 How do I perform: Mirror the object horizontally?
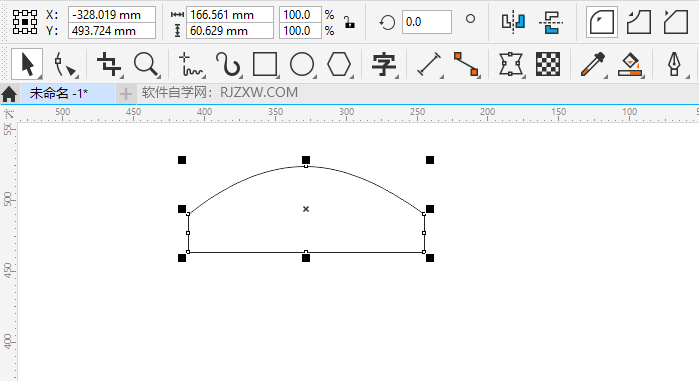click(x=513, y=22)
